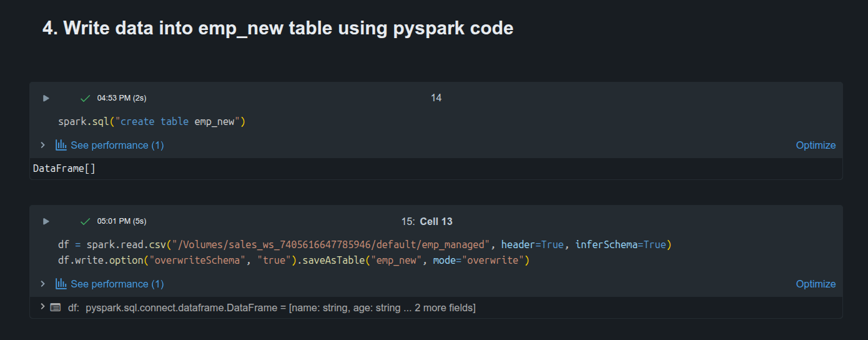
Task: Place cursor in df.write.option saveAsTable line
Action: click(293, 260)
